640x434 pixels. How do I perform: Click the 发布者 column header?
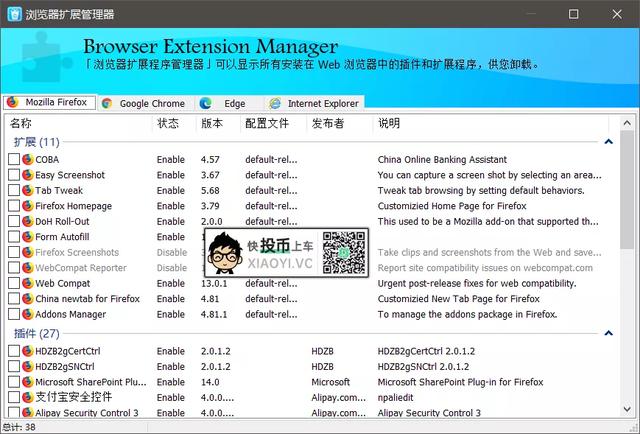340,123
